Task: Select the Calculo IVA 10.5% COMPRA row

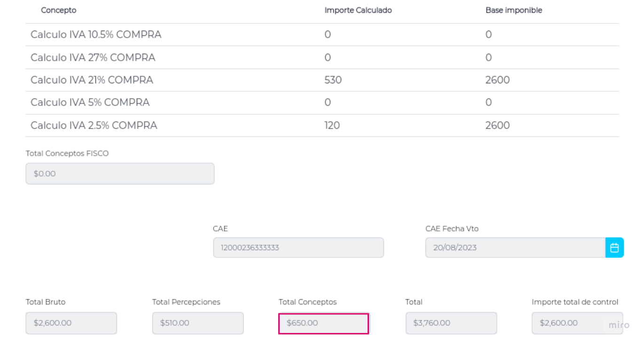Action: [x=96, y=35]
